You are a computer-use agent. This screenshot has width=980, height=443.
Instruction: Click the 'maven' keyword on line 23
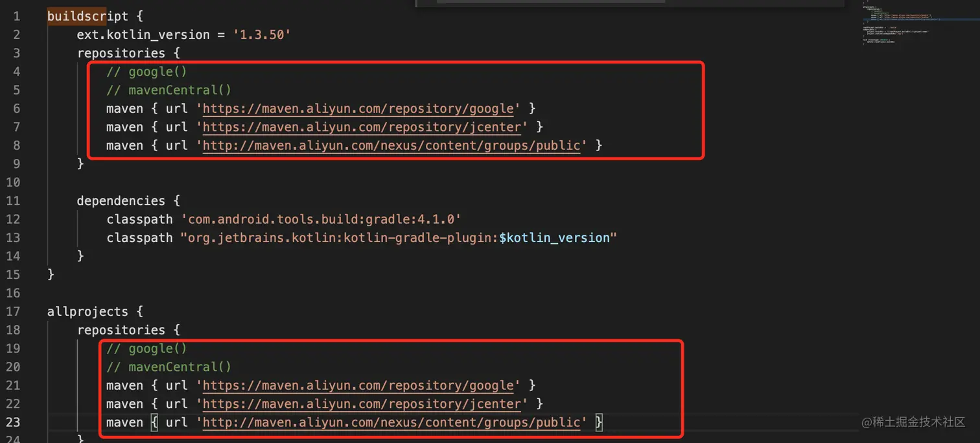click(124, 422)
